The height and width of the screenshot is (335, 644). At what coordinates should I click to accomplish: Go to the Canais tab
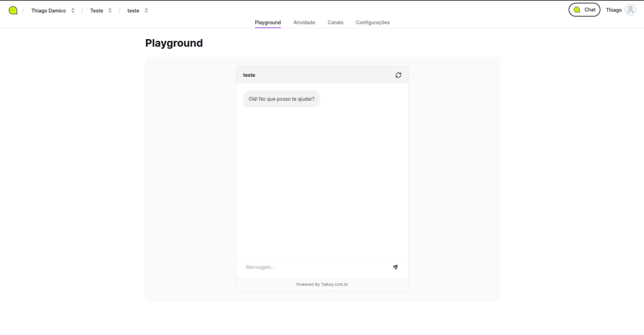click(335, 23)
